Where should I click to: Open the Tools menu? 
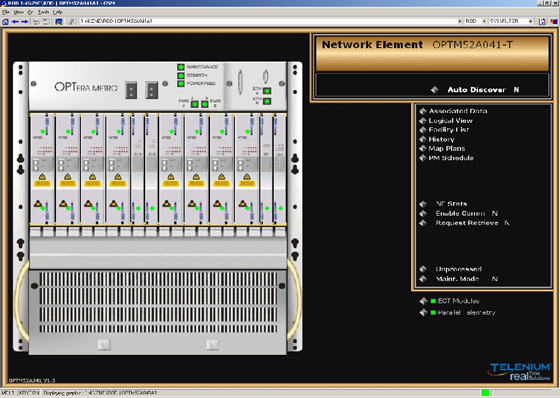[44, 12]
